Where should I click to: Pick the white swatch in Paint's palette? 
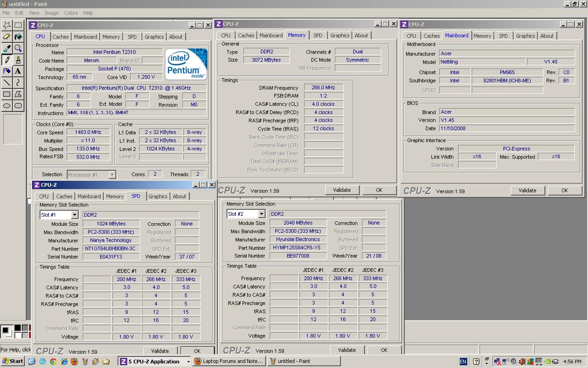tap(17, 335)
